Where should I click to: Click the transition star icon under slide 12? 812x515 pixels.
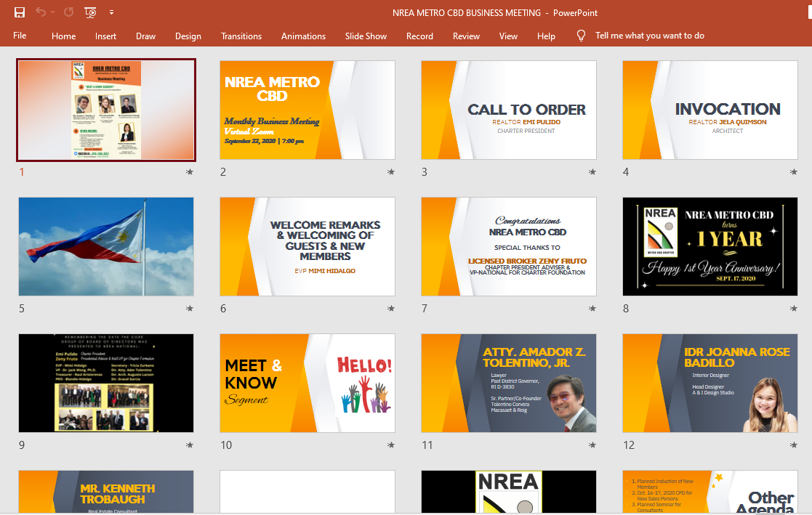794,445
